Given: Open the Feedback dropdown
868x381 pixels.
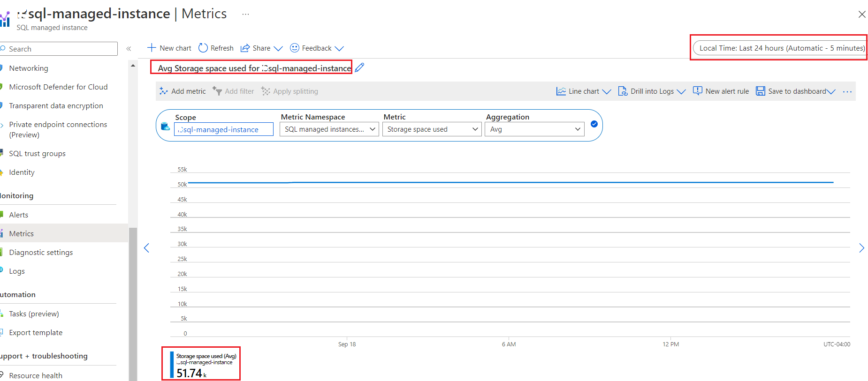Looking at the screenshot, I should [317, 48].
